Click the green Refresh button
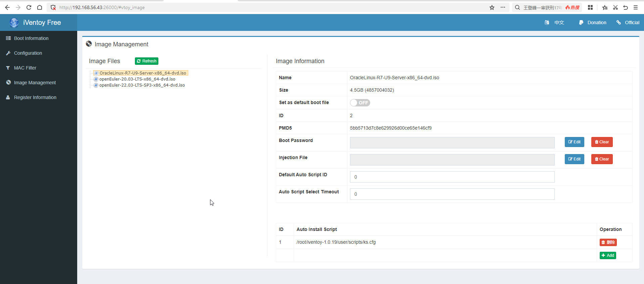The height and width of the screenshot is (284, 644). 147,61
